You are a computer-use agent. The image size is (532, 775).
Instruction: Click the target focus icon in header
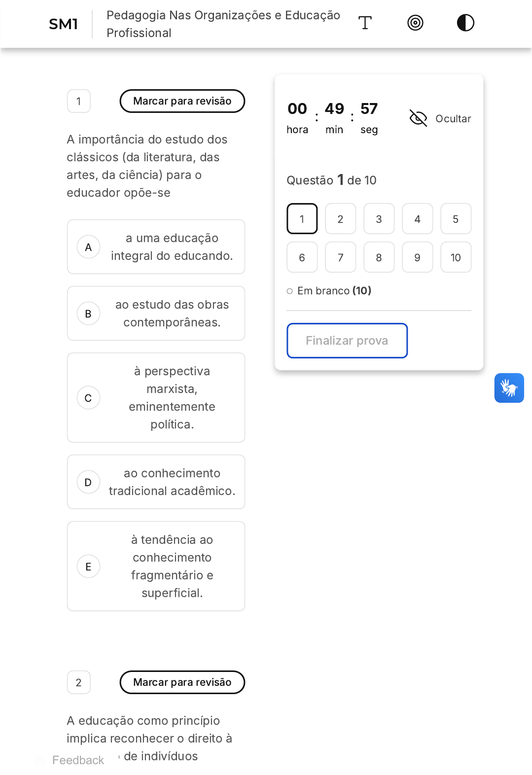(x=415, y=23)
